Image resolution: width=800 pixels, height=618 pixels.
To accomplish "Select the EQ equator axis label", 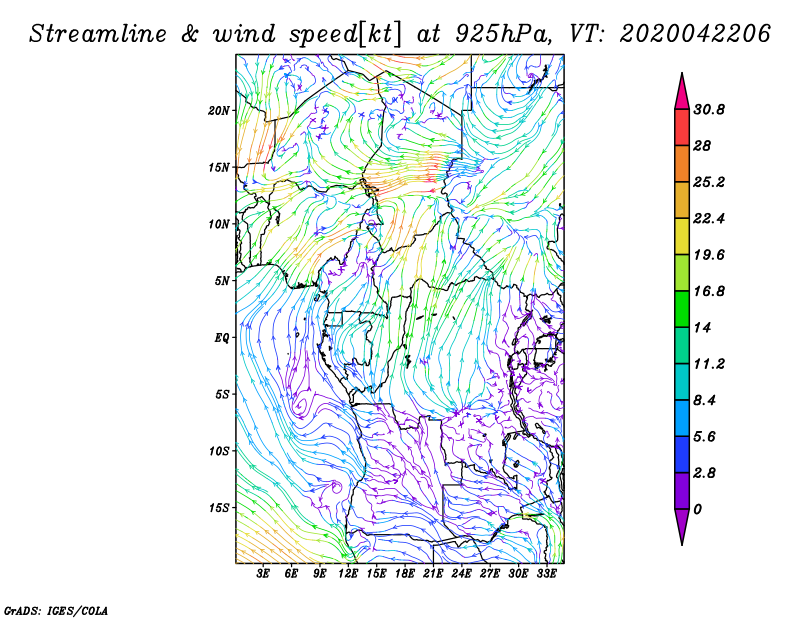I will [x=222, y=337].
